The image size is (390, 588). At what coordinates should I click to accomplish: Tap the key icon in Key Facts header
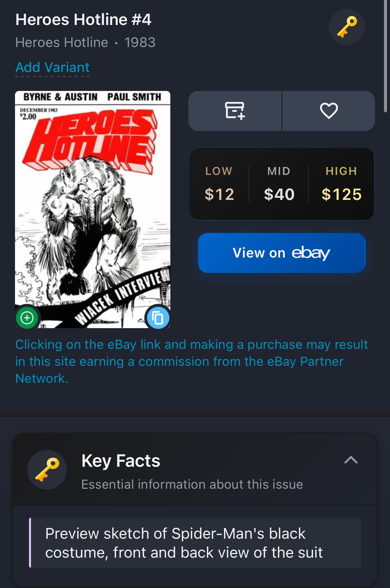click(47, 470)
